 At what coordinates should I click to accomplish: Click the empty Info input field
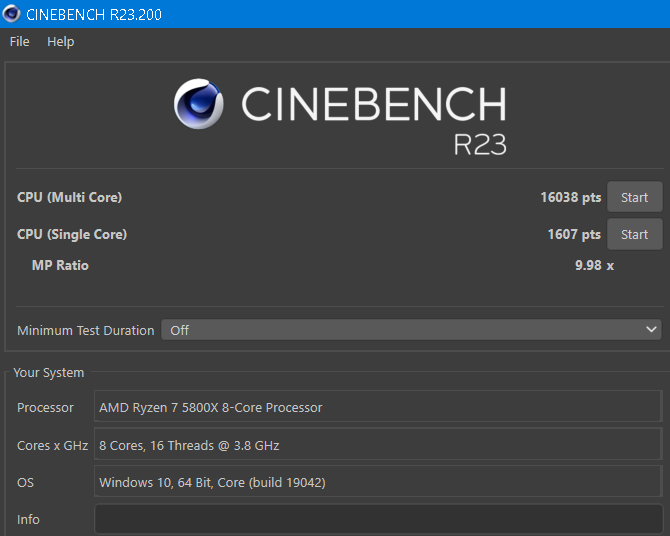tap(378, 519)
